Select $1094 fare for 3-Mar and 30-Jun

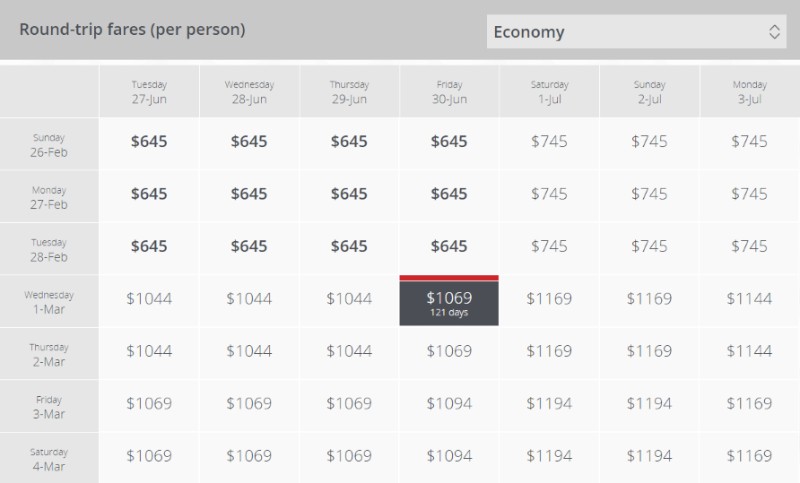[449, 403]
